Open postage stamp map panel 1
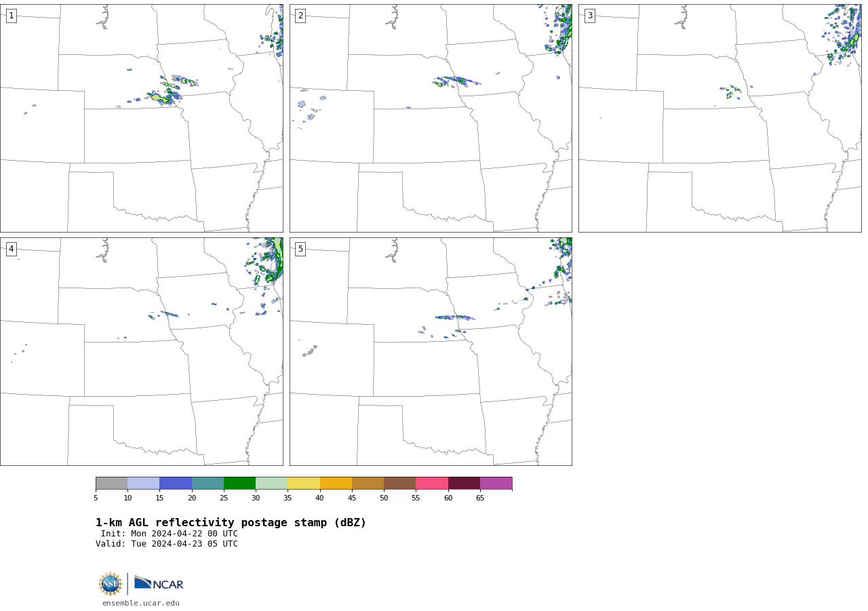The width and height of the screenshot is (868, 611). (x=142, y=118)
